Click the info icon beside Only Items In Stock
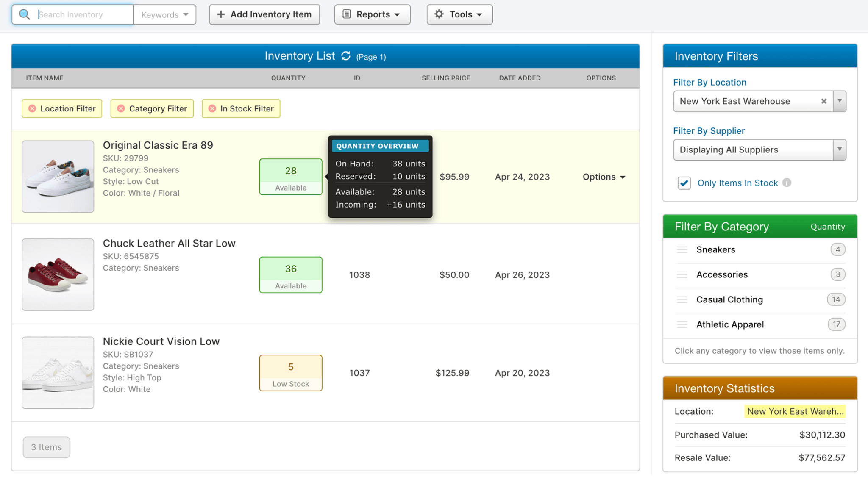Image resolution: width=868 pixels, height=485 pixels. point(787,183)
